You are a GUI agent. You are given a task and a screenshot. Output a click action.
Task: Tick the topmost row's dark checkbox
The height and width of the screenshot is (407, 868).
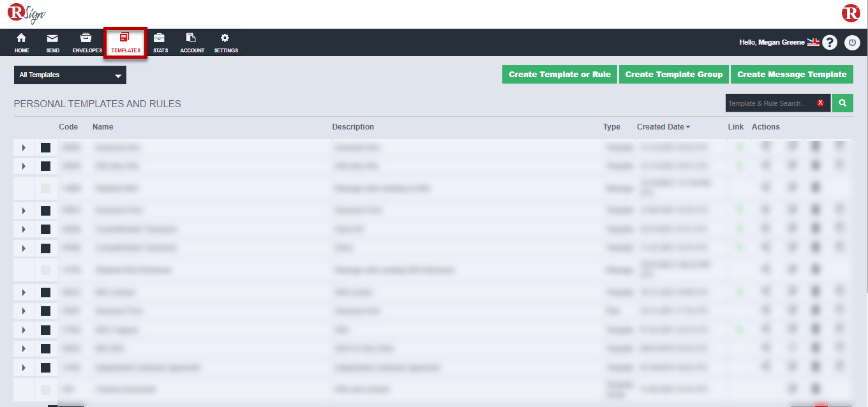pyautogui.click(x=45, y=147)
